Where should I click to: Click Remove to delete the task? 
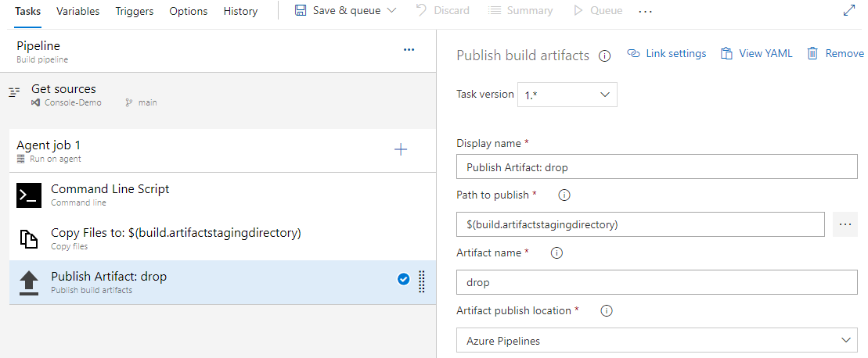(x=836, y=54)
